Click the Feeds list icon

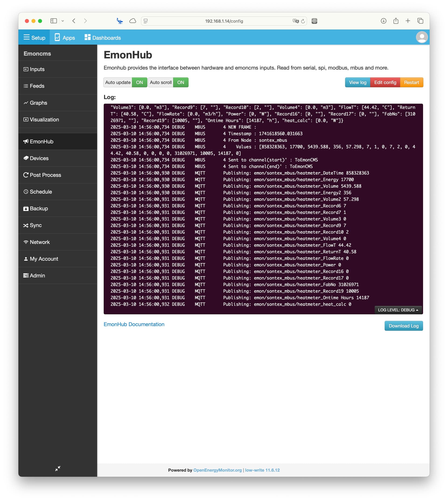pos(26,86)
